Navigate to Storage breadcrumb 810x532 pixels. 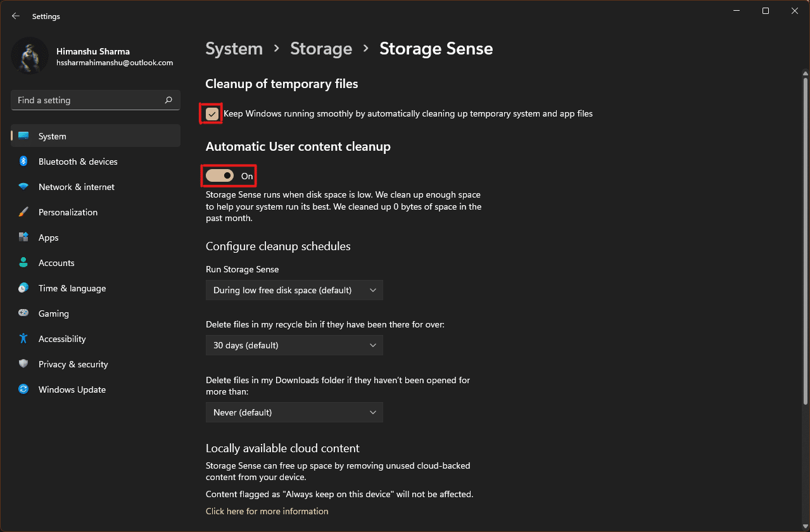pyautogui.click(x=321, y=49)
